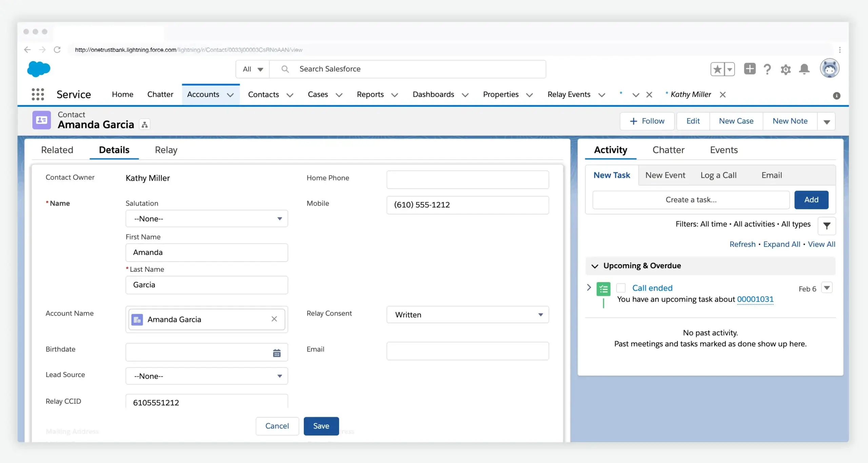Click into the Search Salesforce box
Image resolution: width=868 pixels, height=463 pixels.
click(x=408, y=69)
